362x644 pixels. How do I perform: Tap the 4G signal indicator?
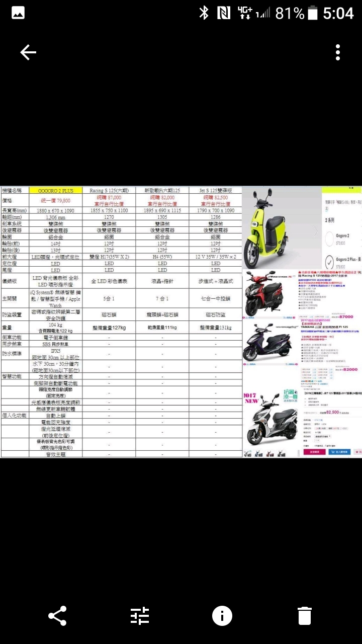(x=245, y=14)
